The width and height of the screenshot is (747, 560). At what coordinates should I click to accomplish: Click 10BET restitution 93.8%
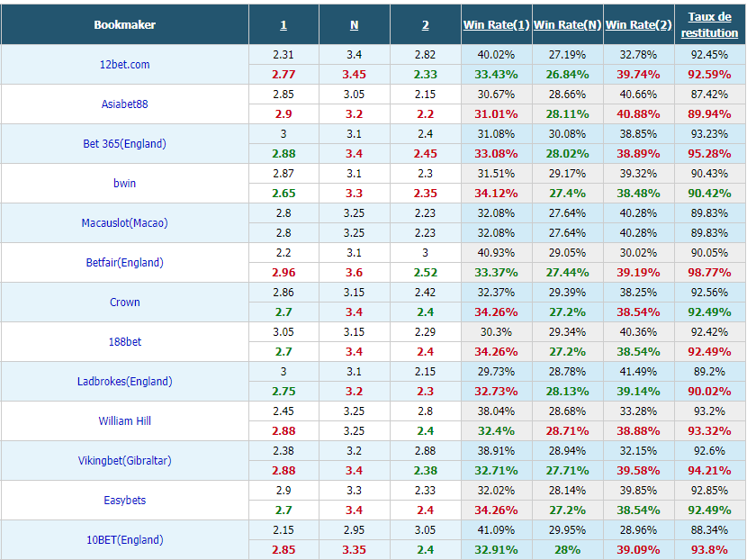(x=710, y=549)
